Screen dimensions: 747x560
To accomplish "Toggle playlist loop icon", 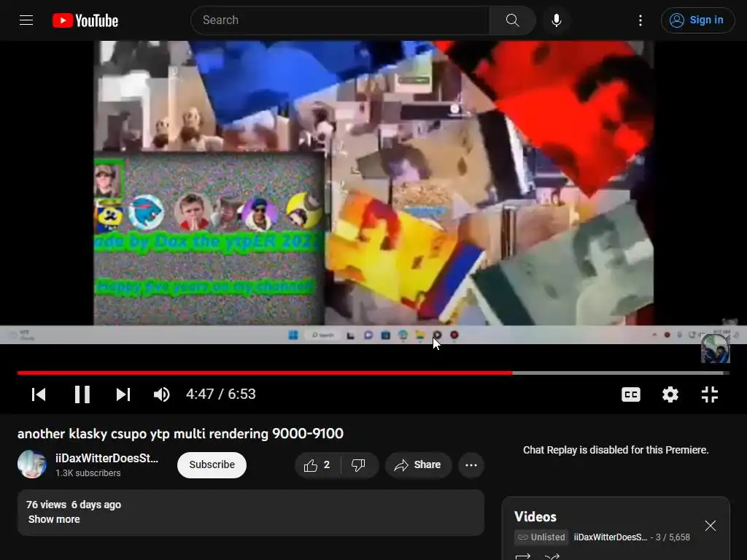I will point(523,556).
